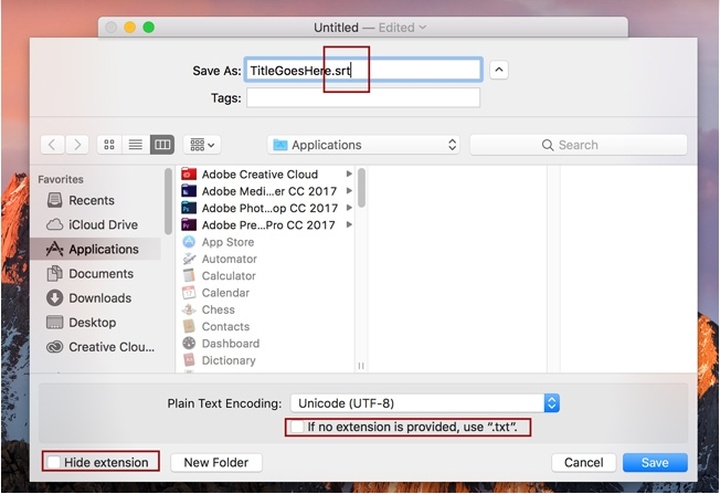Click the Cancel button
This screenshot has width=720, height=494.
tap(584, 462)
